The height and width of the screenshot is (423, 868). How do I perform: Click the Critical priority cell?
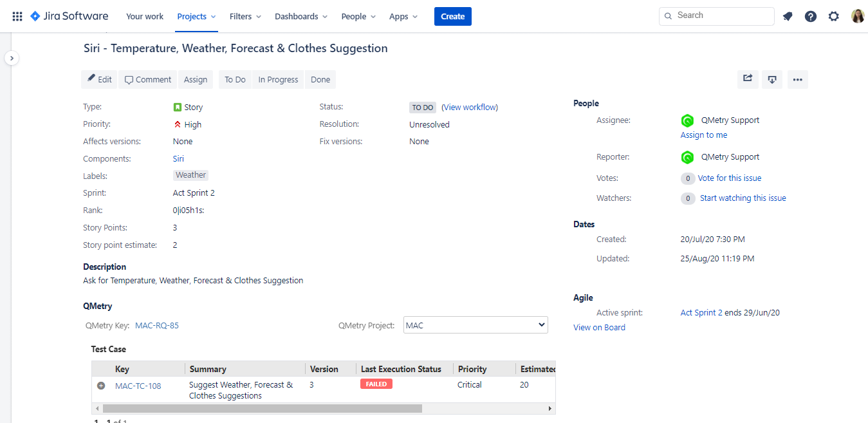click(x=470, y=385)
